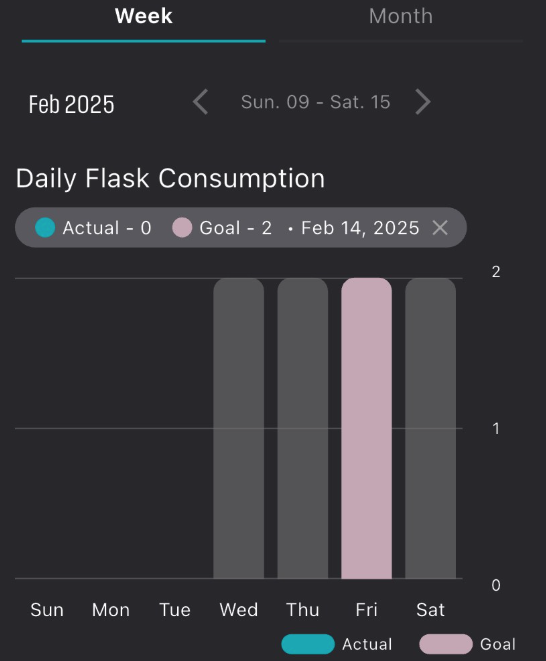The height and width of the screenshot is (661, 546).
Task: Go to the previous week with the left chevron
Action: 201,102
